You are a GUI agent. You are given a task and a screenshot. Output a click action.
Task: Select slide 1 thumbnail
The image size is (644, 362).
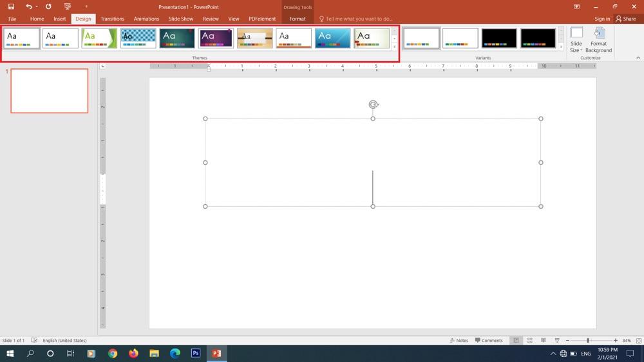(50, 91)
